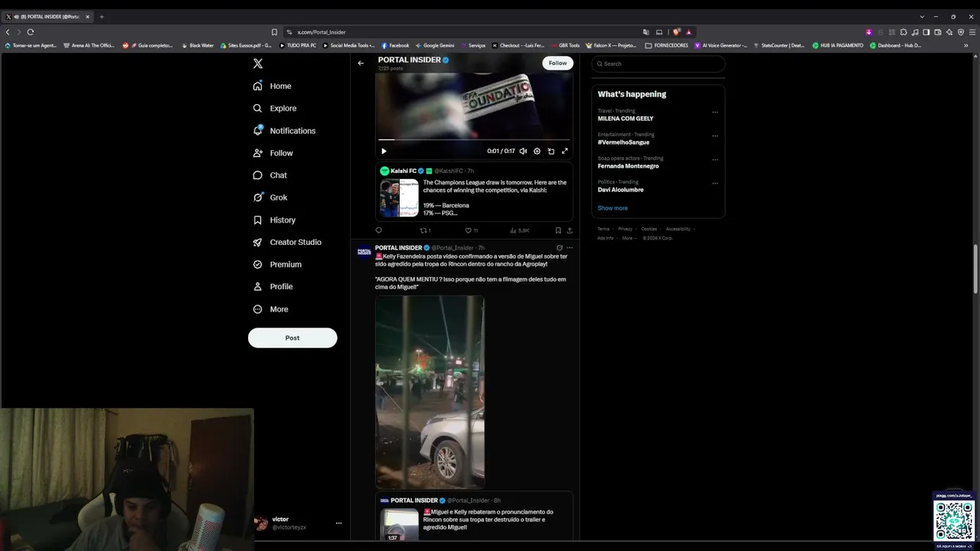This screenshot has height=551, width=980.
Task: Reload the page in the browser
Action: 31,32
